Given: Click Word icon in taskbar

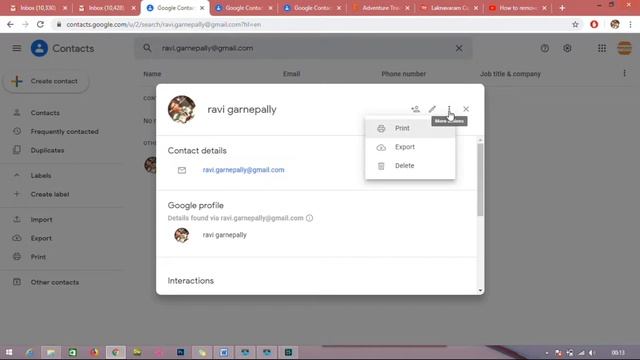Looking at the screenshot, I should (x=224, y=352).
